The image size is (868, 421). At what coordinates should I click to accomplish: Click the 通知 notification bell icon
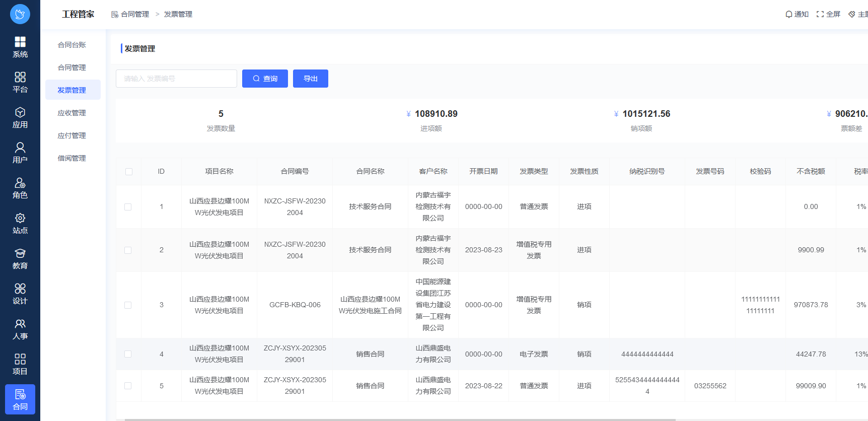(x=789, y=14)
